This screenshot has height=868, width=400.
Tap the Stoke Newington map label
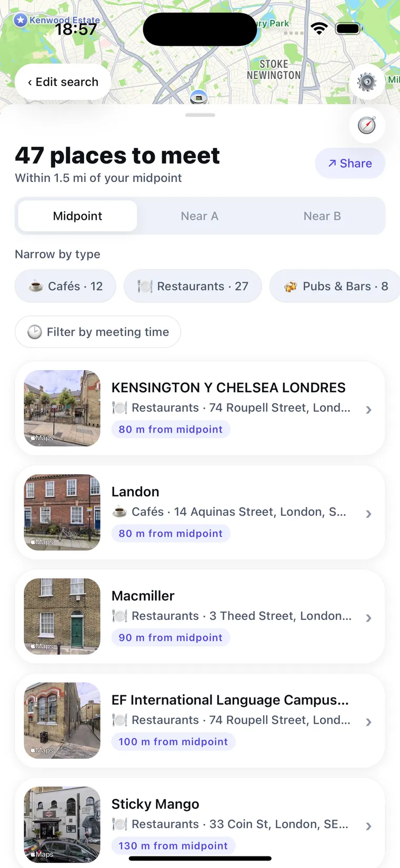click(x=274, y=69)
